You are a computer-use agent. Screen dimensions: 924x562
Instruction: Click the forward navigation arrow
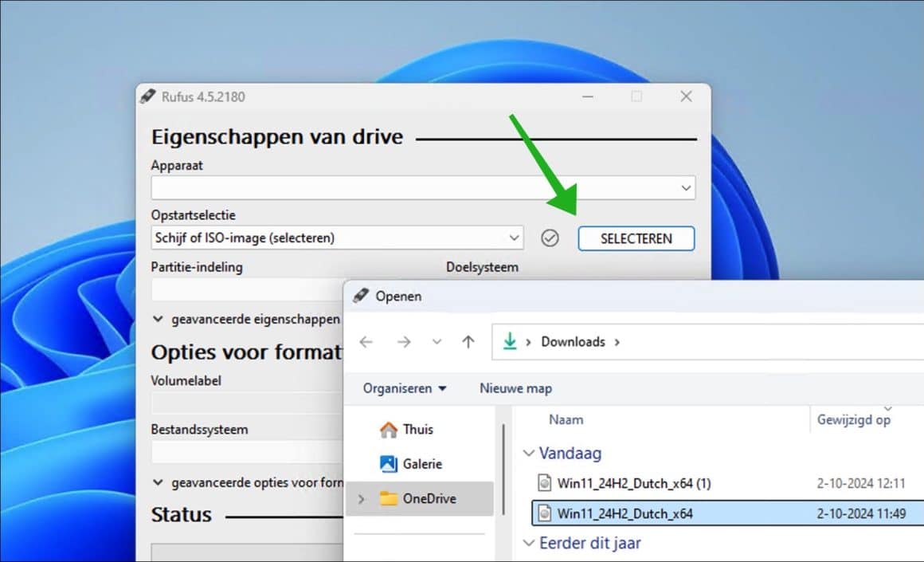[x=404, y=341]
